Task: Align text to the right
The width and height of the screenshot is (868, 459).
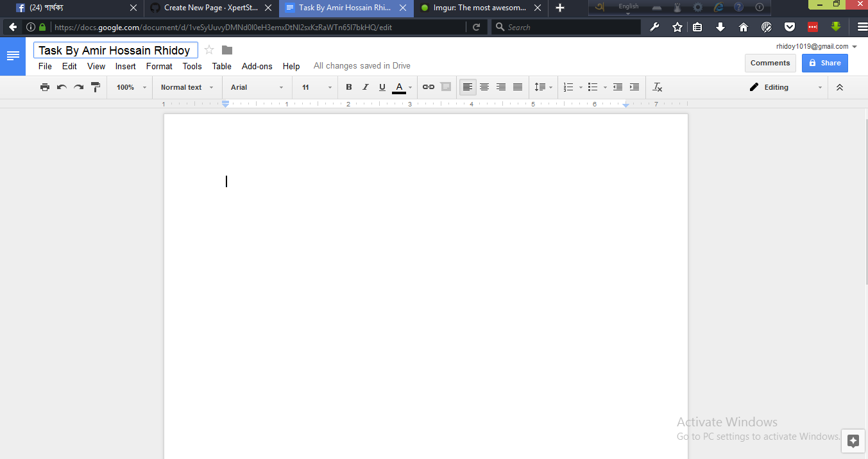Action: tap(501, 87)
